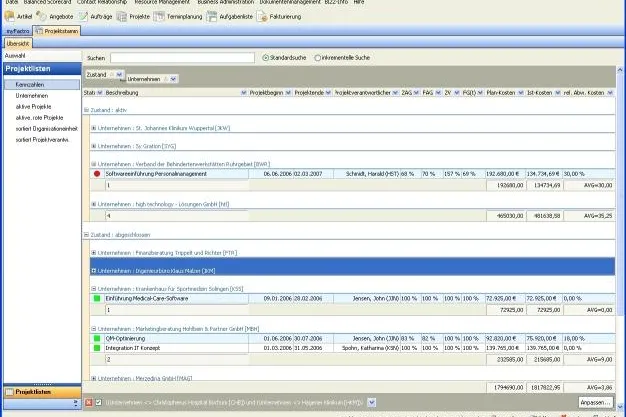Expand Finanzberatung Trippelt und Richter group
626x417 pixels.
94,253
